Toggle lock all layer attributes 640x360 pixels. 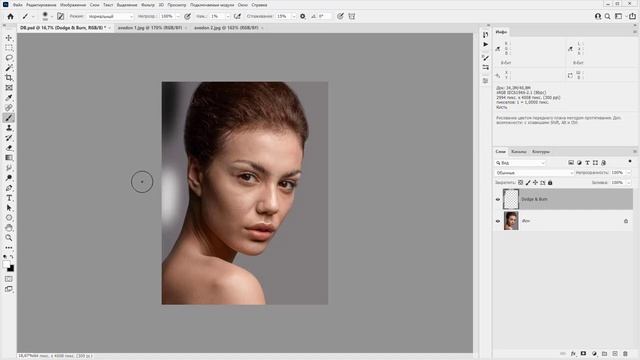[x=550, y=182]
